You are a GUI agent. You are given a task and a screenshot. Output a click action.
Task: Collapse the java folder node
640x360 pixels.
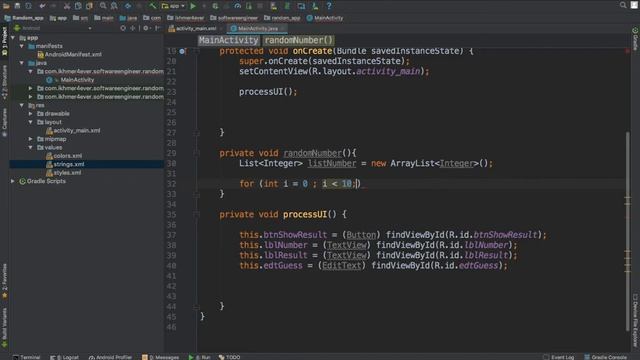pyautogui.click(x=22, y=63)
